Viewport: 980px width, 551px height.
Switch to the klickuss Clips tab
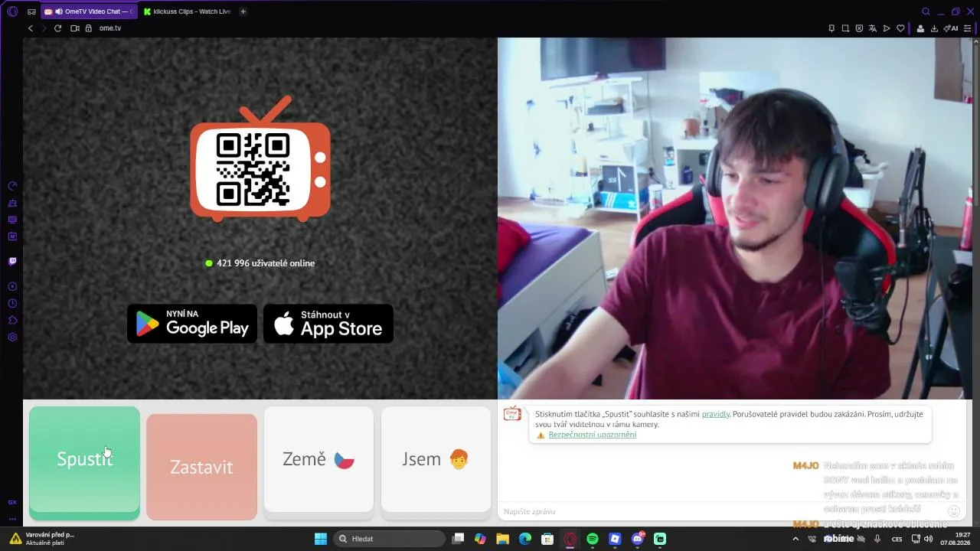pyautogui.click(x=187, y=11)
